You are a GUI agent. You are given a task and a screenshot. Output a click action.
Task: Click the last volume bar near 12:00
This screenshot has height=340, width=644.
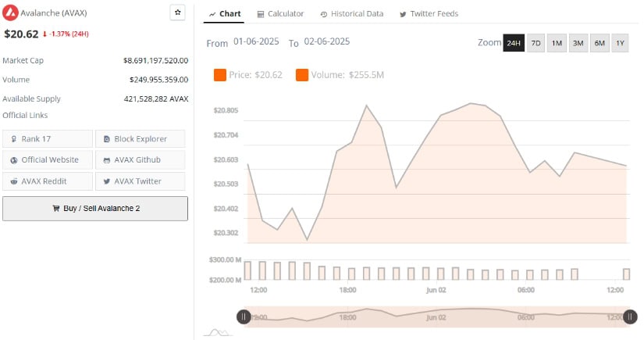[626, 274]
